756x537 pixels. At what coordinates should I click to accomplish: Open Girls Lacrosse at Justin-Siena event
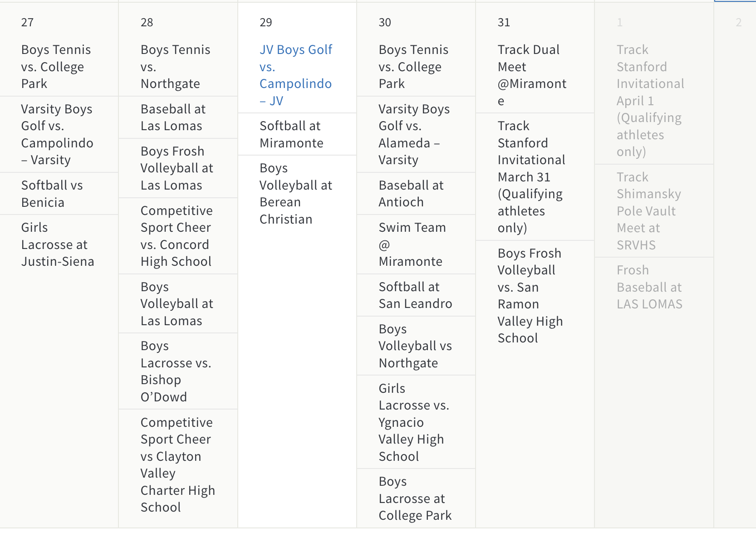57,244
